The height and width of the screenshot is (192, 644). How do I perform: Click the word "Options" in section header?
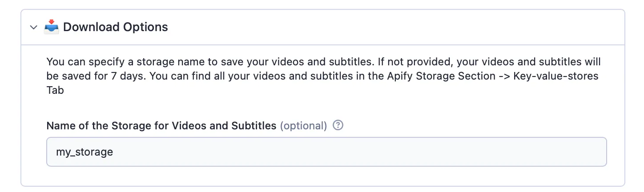pos(145,27)
